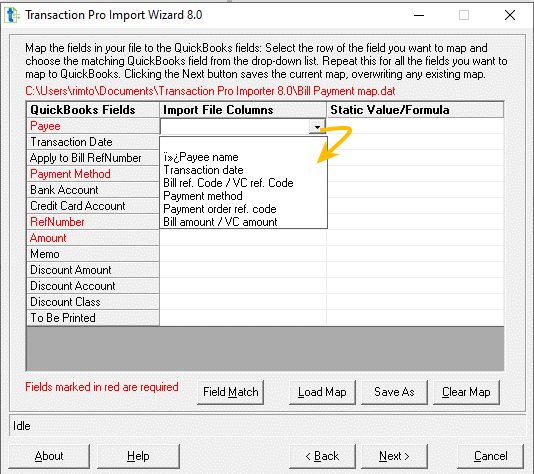Go back with the Back button
This screenshot has height=474, width=534.
tap(322, 456)
